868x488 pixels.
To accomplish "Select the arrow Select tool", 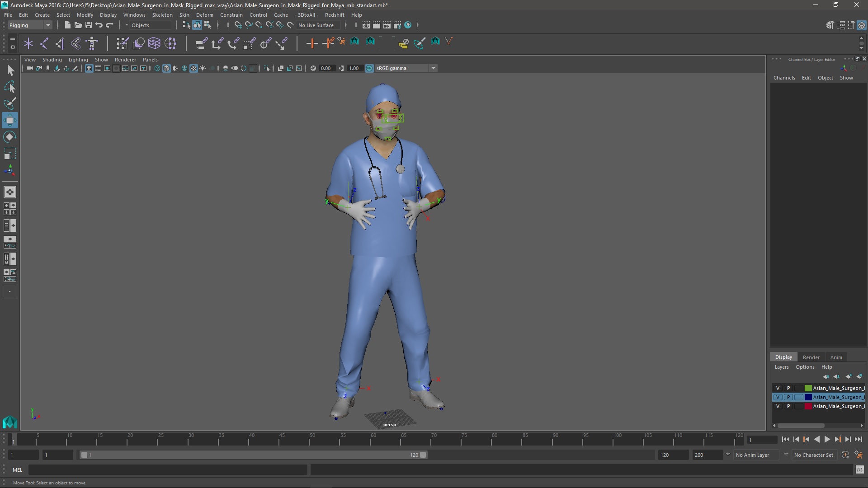I will [x=10, y=70].
